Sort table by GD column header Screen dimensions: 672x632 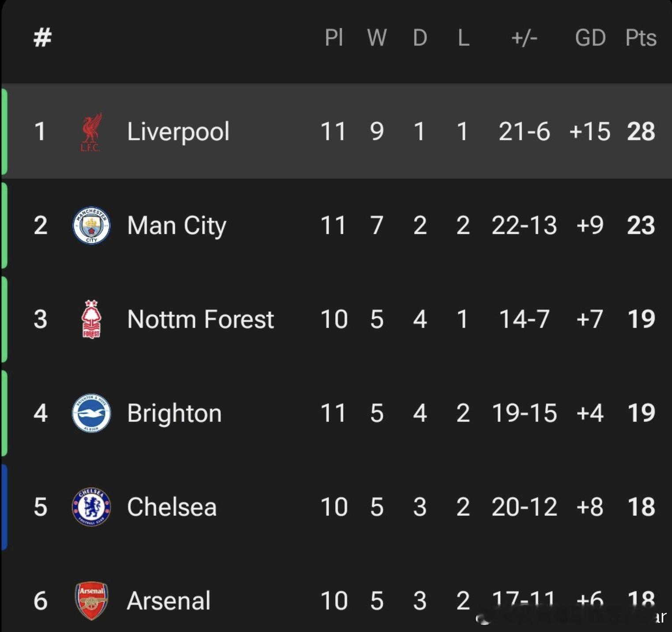coord(590,38)
